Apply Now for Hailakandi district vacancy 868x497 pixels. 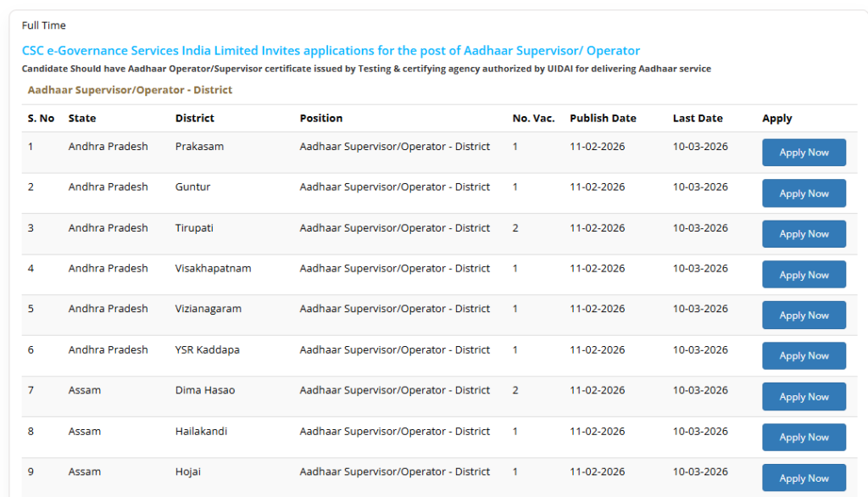tap(804, 437)
